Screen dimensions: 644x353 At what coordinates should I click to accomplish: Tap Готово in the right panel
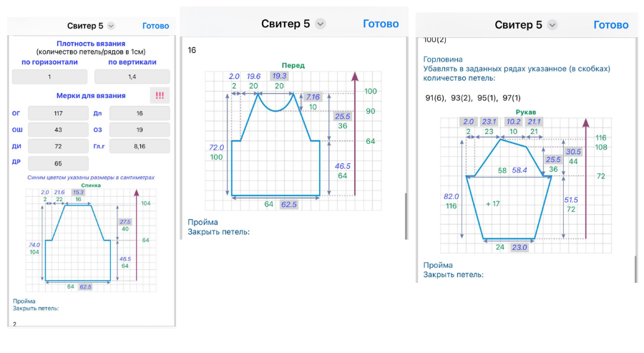click(x=610, y=25)
